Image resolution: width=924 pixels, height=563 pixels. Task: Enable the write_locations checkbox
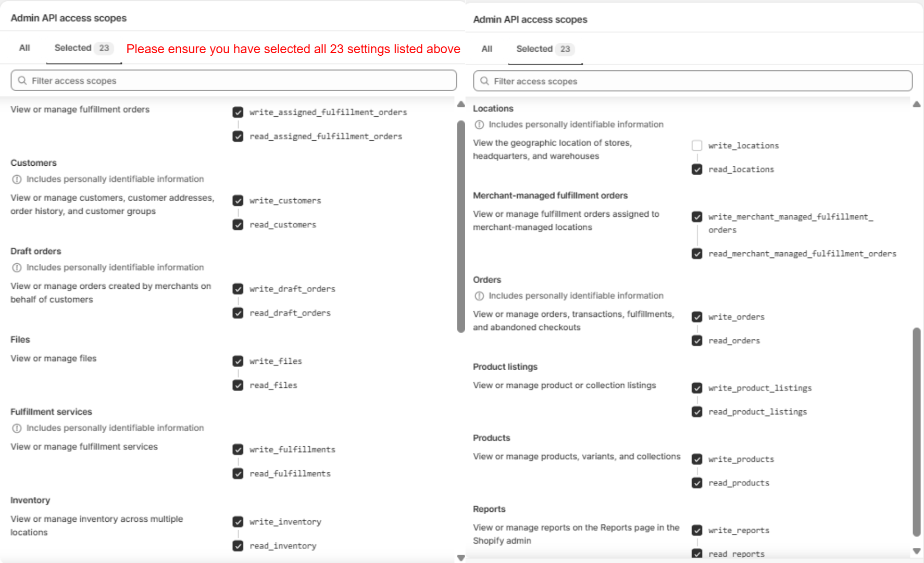697,145
